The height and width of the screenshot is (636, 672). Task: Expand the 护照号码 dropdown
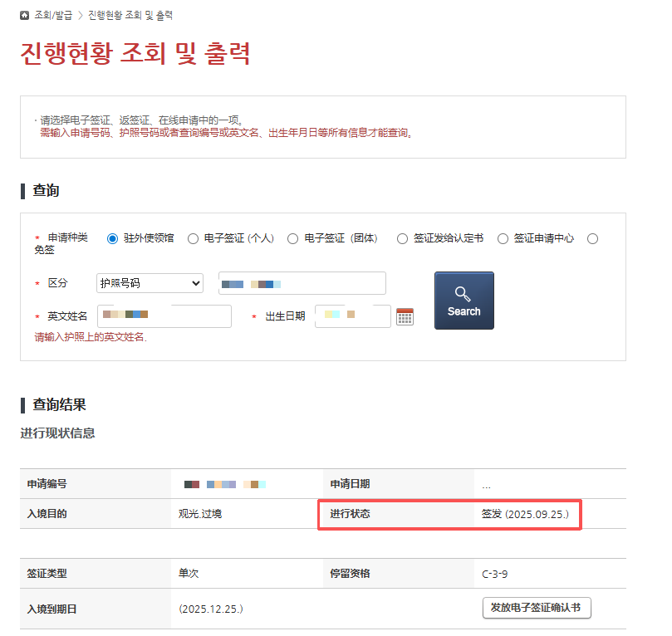(x=150, y=283)
